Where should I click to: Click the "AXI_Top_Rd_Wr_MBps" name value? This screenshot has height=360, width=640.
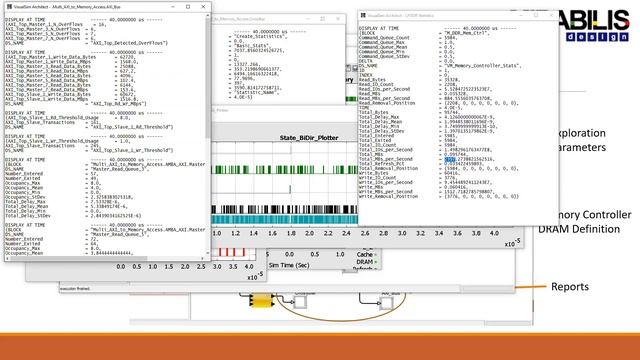[119, 104]
